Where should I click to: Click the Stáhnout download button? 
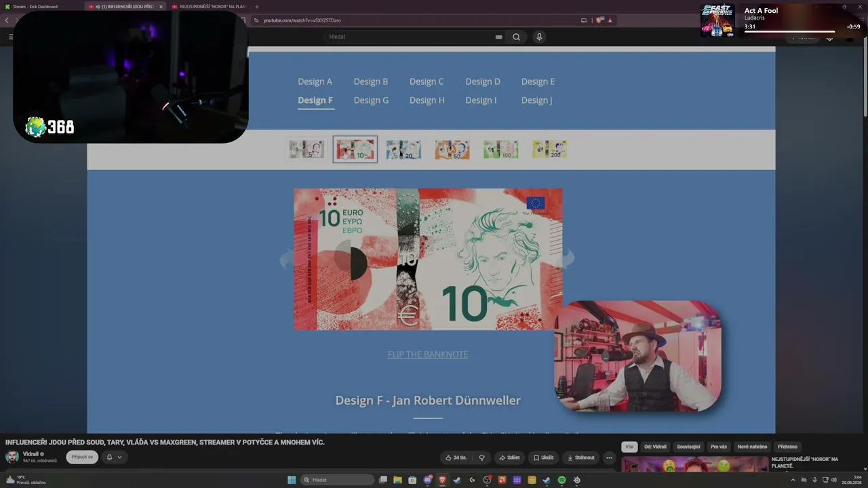[x=580, y=457]
